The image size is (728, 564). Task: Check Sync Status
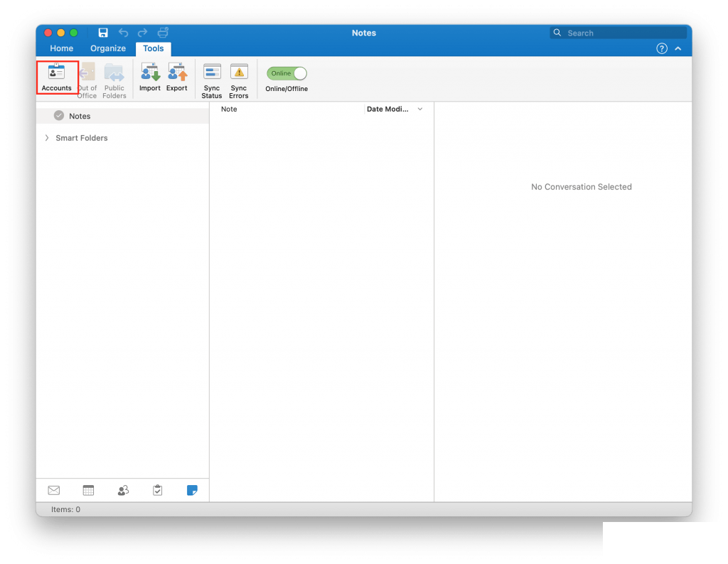(211, 77)
